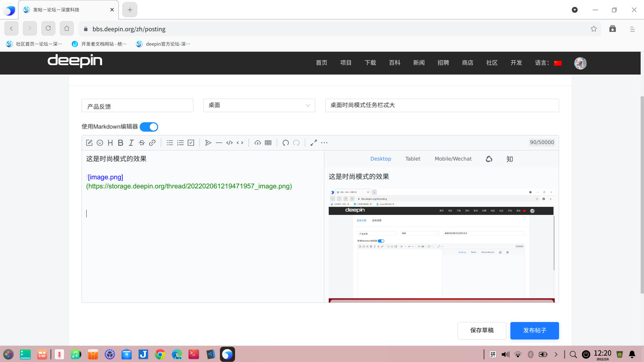The height and width of the screenshot is (362, 644).
Task: Undo the last editor change
Action: (x=286, y=143)
